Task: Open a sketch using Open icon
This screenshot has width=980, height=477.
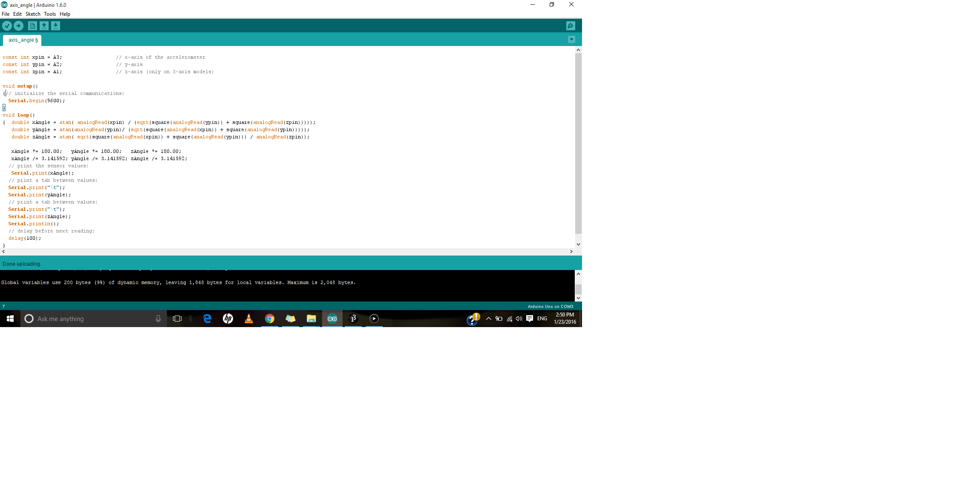Action: click(44, 26)
